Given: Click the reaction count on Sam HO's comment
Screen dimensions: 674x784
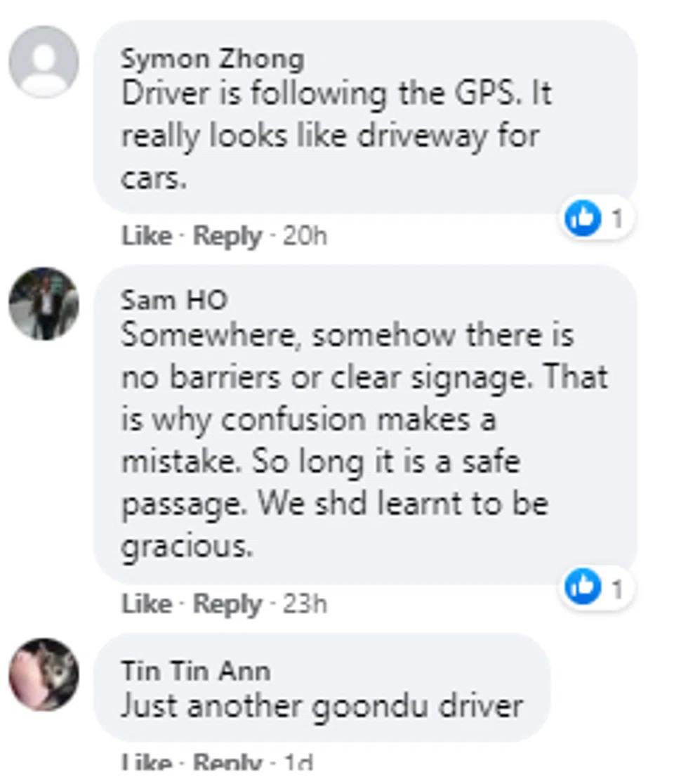Looking at the screenshot, I should [617, 589].
